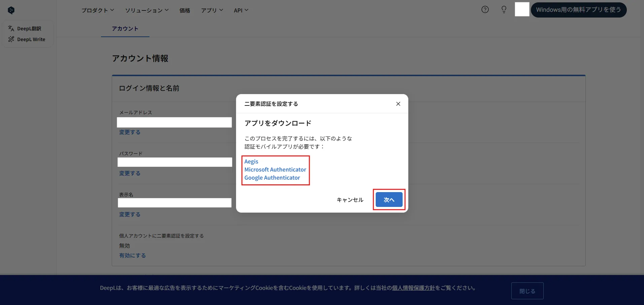Image resolution: width=644 pixels, height=305 pixels.
Task: Select the アカウント tab
Action: tap(125, 29)
